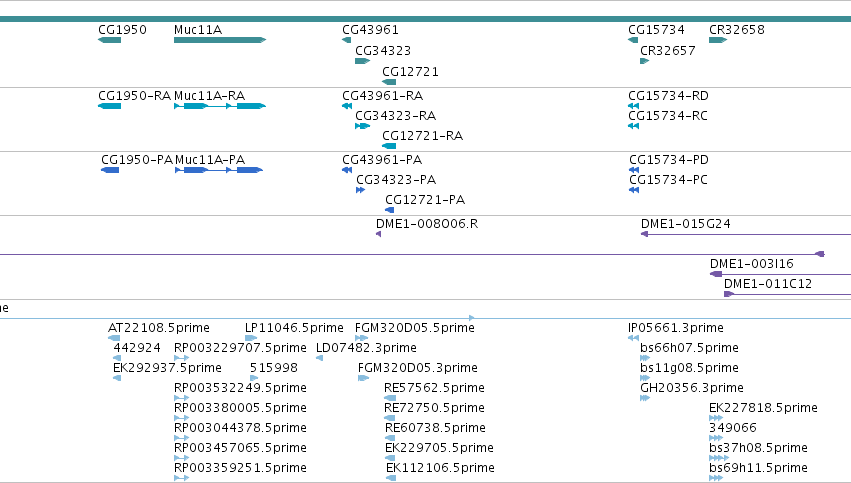Select the RE57562.5prime EST label
The height and width of the screenshot is (483, 851).
(434, 388)
